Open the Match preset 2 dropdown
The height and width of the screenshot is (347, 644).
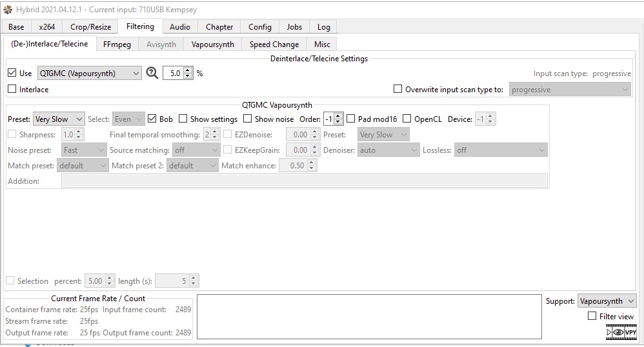(x=192, y=166)
